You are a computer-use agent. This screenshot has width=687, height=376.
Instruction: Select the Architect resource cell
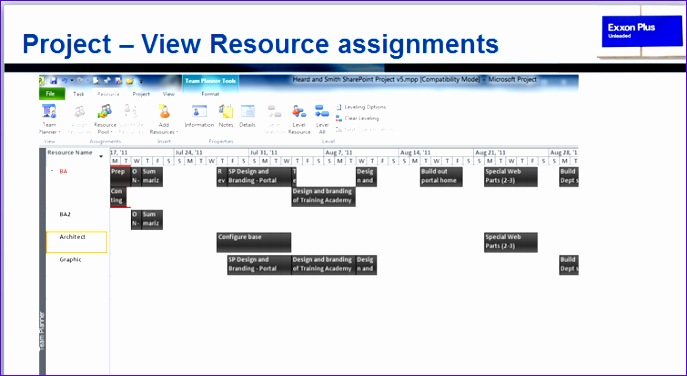77,242
